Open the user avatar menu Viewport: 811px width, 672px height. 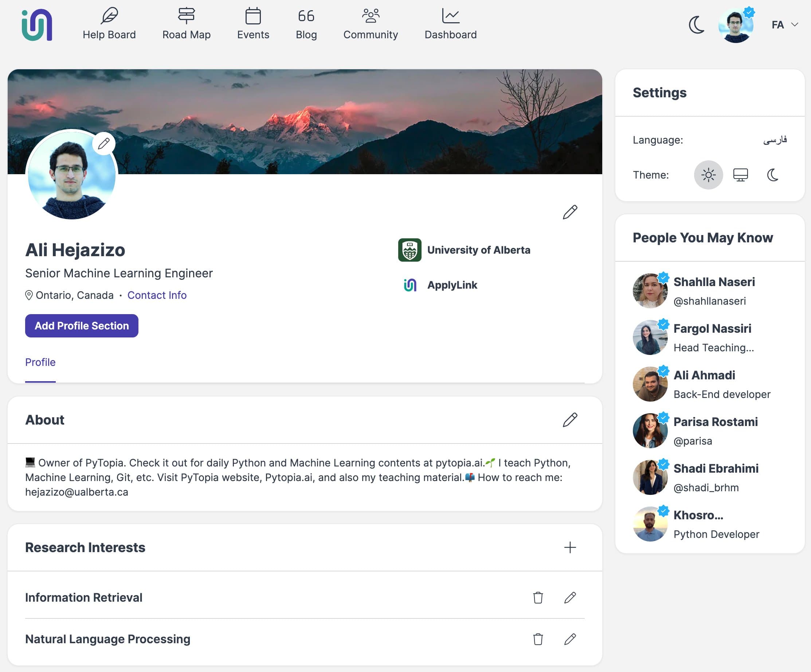736,26
